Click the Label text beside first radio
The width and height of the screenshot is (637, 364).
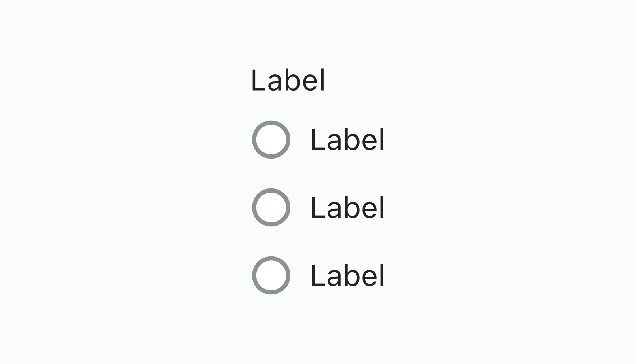click(x=347, y=140)
